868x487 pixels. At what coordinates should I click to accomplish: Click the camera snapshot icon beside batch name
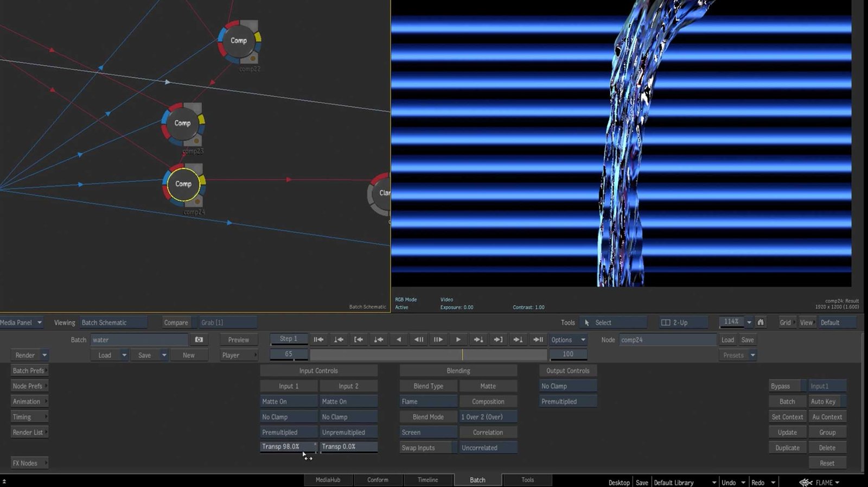click(x=199, y=339)
